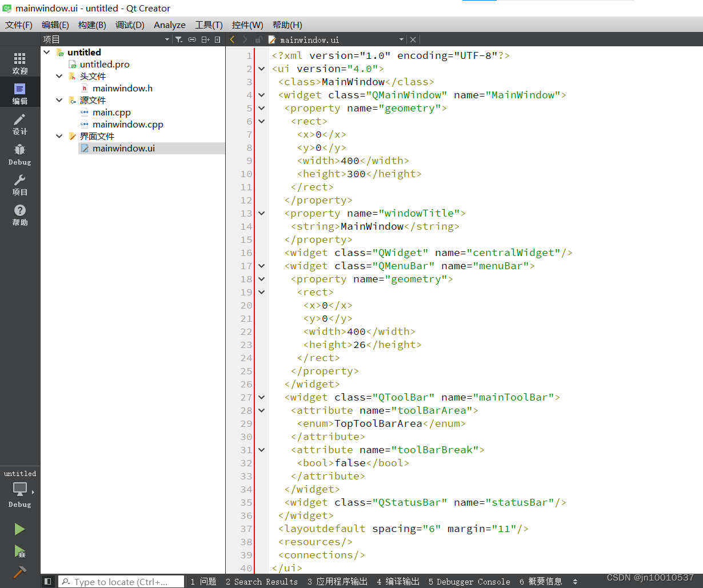Switch to 编辑 (Edit) mode

pos(20,94)
